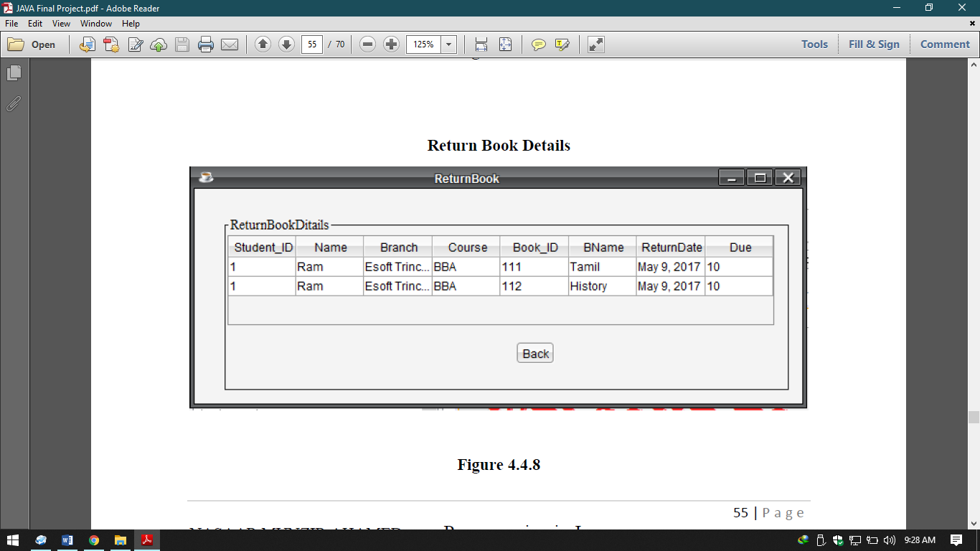Click the upload to cloud icon
This screenshot has width=980, height=551.
click(x=159, y=44)
